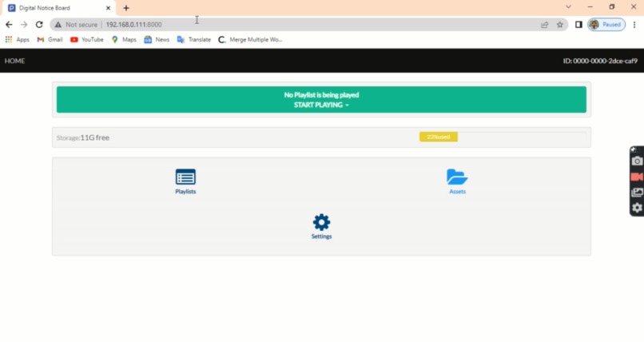Bookmark this page with star icon
644x342 pixels.
coord(560,25)
